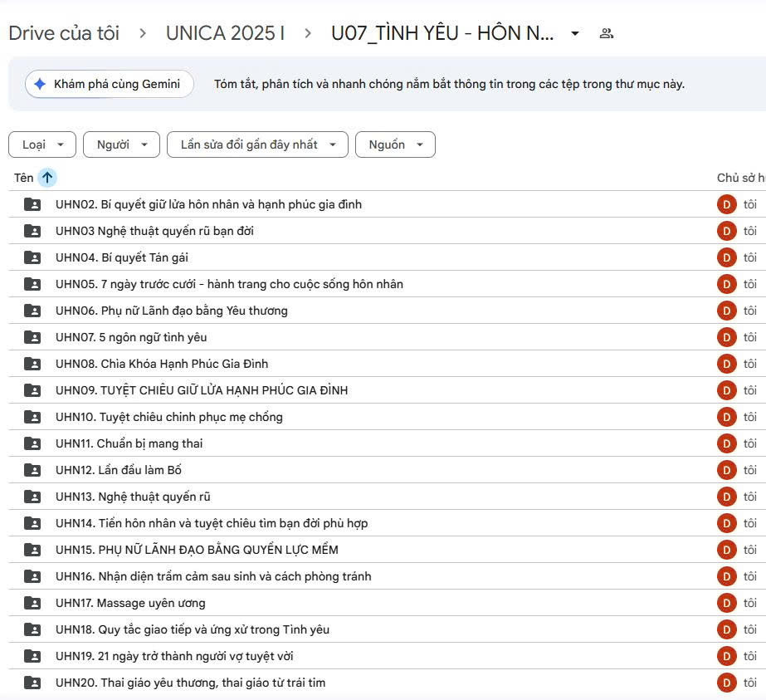
Task: Open the Nguồn filter dropdown
Action: click(x=395, y=144)
